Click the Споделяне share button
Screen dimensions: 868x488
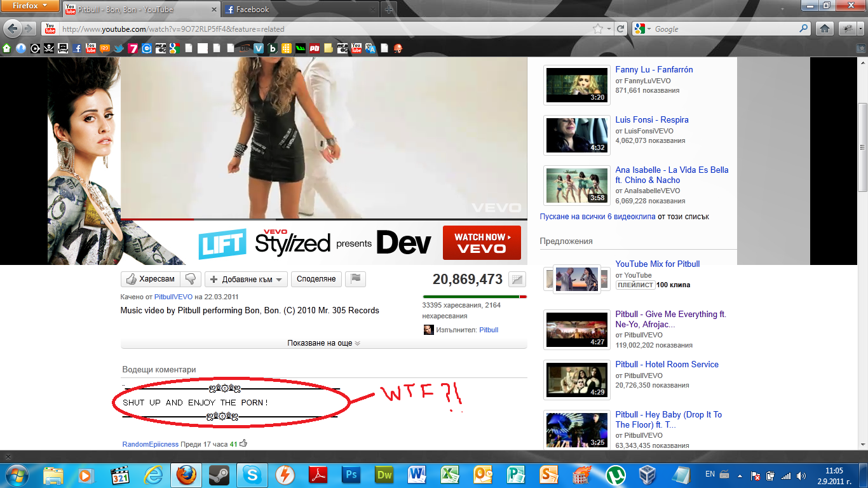tap(316, 279)
